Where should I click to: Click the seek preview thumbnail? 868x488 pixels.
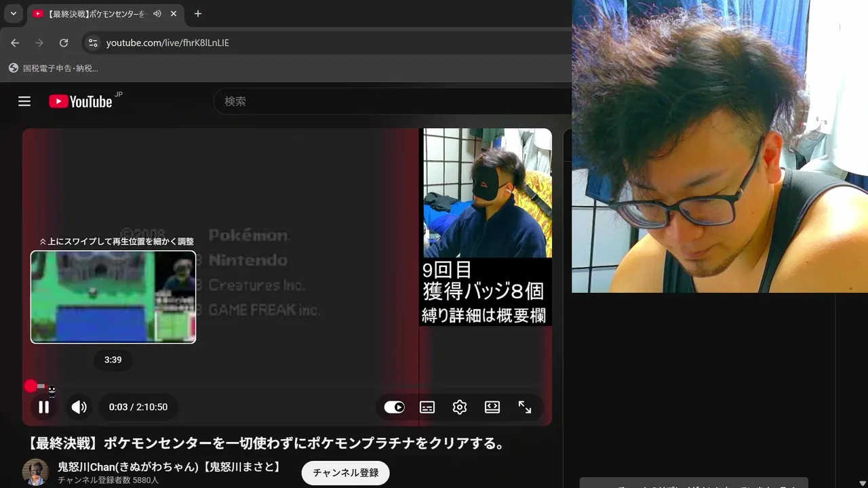coord(113,297)
